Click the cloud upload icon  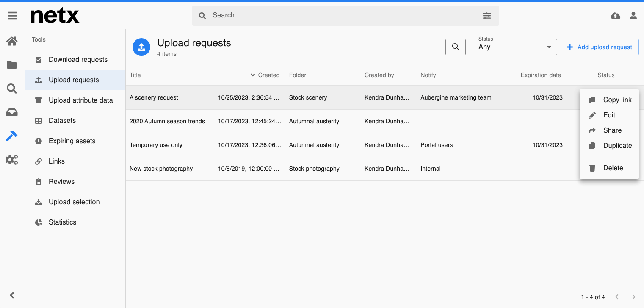click(616, 16)
